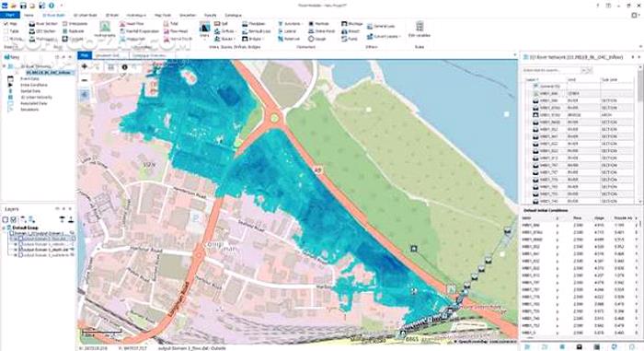
Task: Add a Tidal boundary
Action: click(171, 24)
